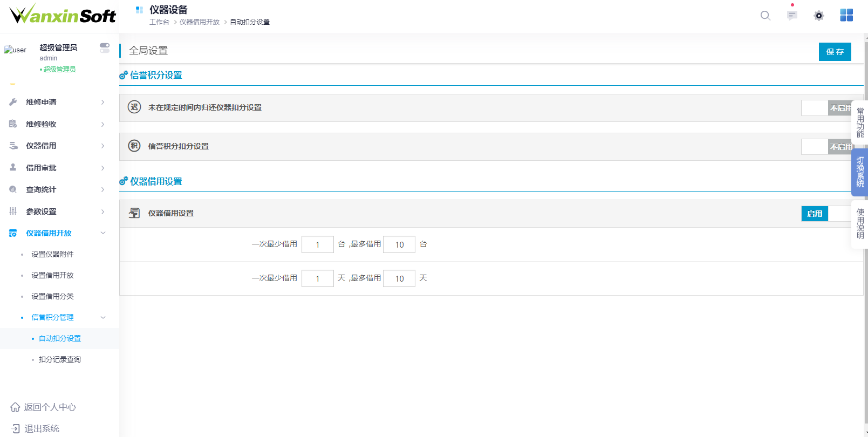This screenshot has width=868, height=437.
Task: Click the search magnifier icon in header
Action: tap(765, 16)
